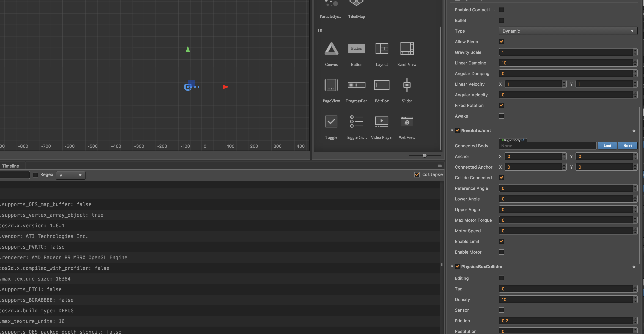644x334 pixels.
Task: Open RevoluteJoint component gear settings
Action: pyautogui.click(x=634, y=131)
